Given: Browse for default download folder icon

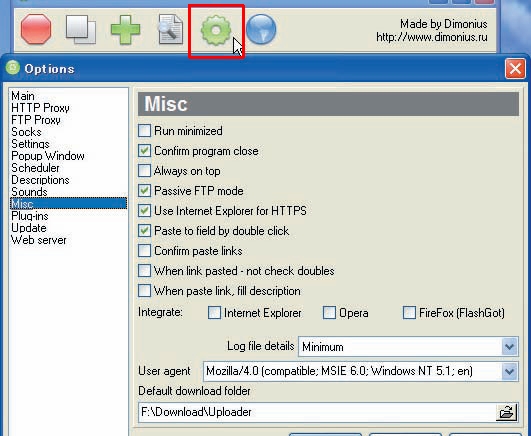Looking at the screenshot, I should [506, 412].
